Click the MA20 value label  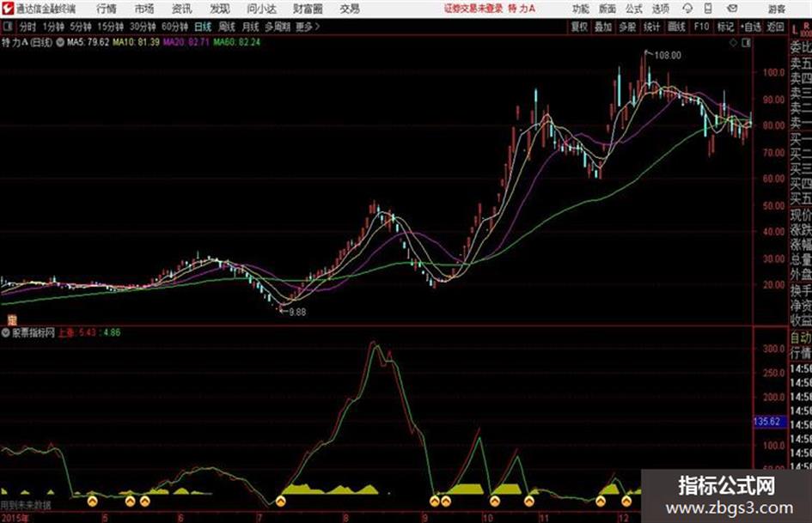pos(186,42)
